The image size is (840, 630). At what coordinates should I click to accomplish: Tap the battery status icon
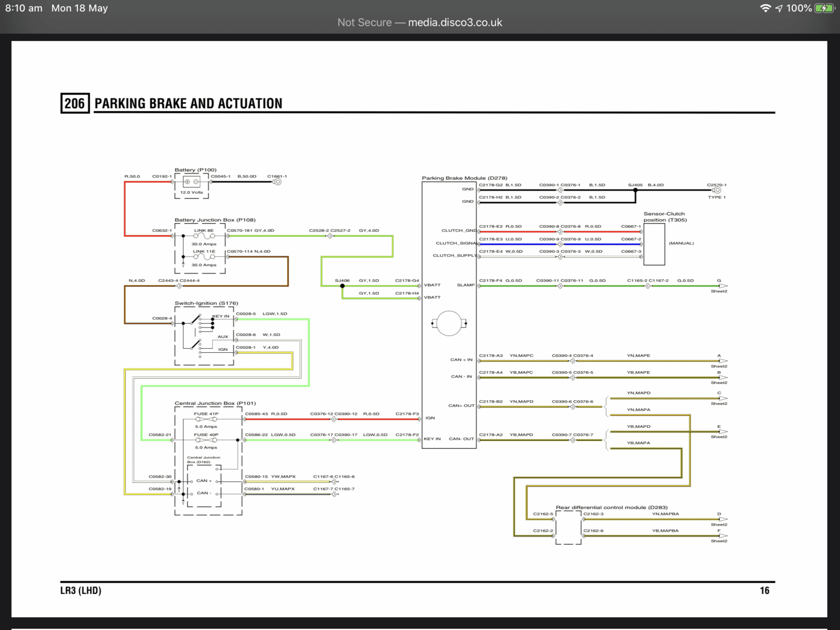(824, 8)
